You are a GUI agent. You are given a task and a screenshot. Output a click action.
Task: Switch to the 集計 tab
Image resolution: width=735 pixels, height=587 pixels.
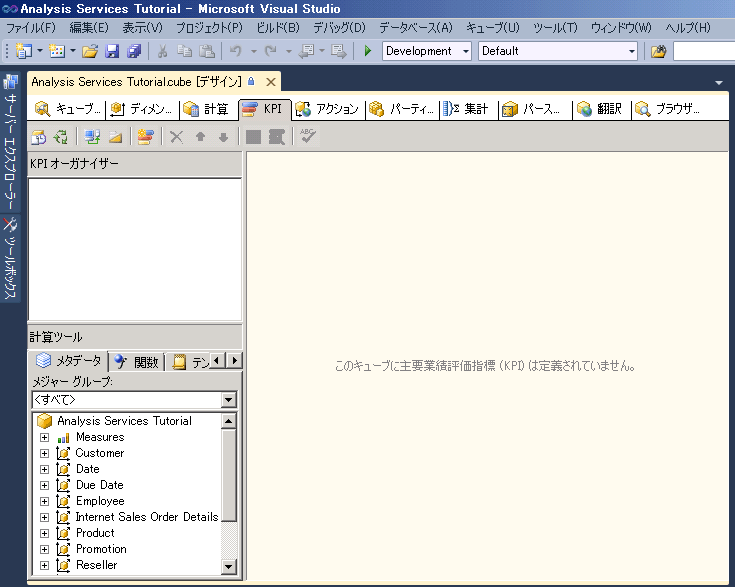[x=467, y=109]
